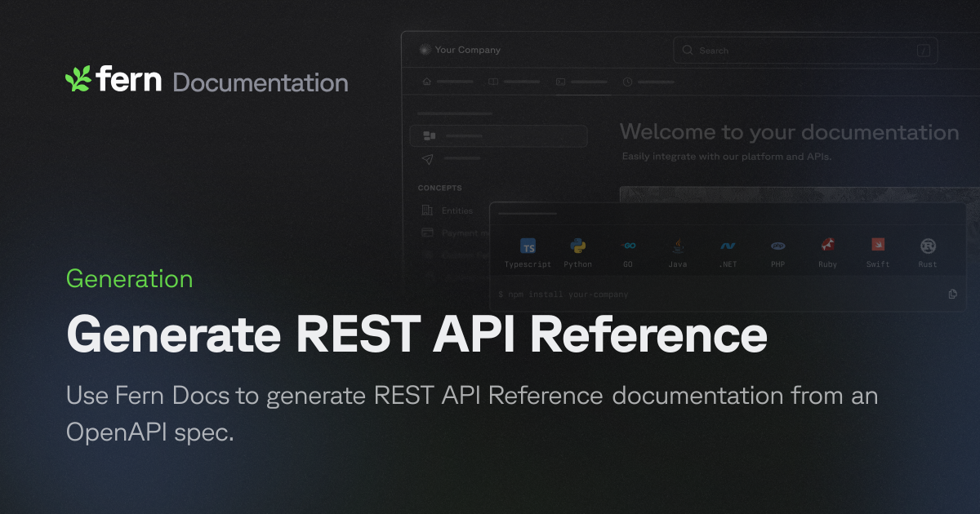The height and width of the screenshot is (514, 980).
Task: Select the Ruby language icon
Action: pos(827,246)
